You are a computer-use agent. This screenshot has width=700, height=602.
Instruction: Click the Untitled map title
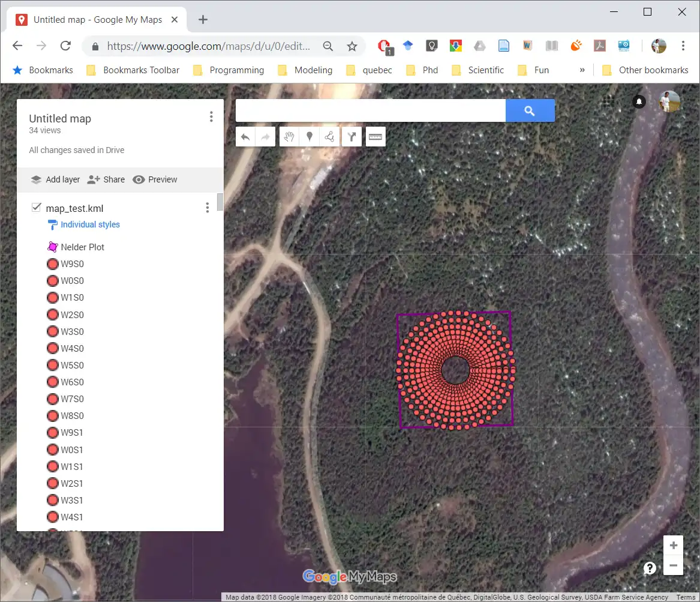pyautogui.click(x=60, y=118)
